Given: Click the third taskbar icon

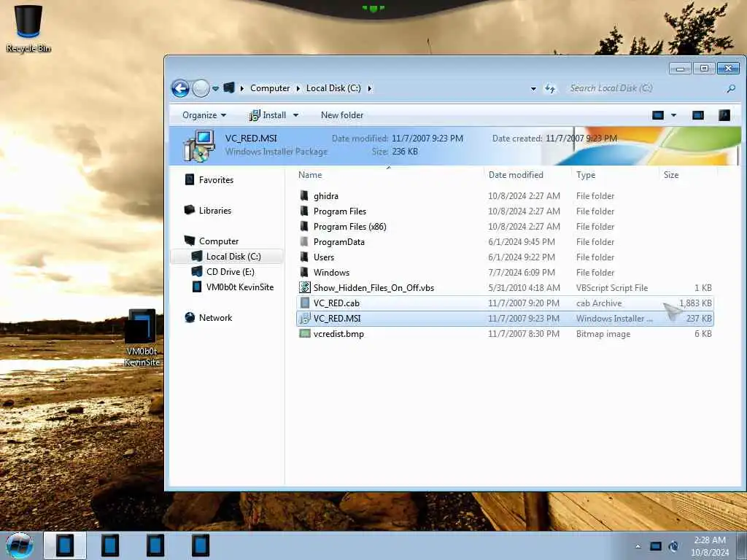Looking at the screenshot, I should pos(155,545).
